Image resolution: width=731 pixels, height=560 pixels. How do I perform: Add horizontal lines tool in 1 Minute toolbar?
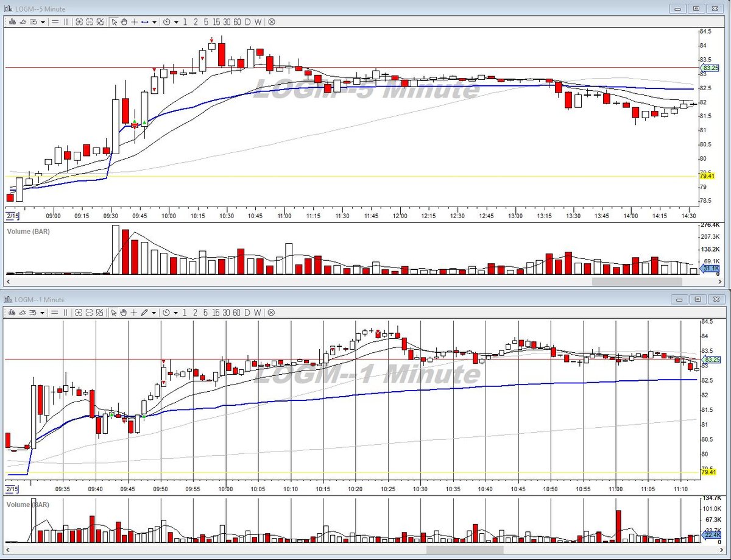tap(55, 312)
